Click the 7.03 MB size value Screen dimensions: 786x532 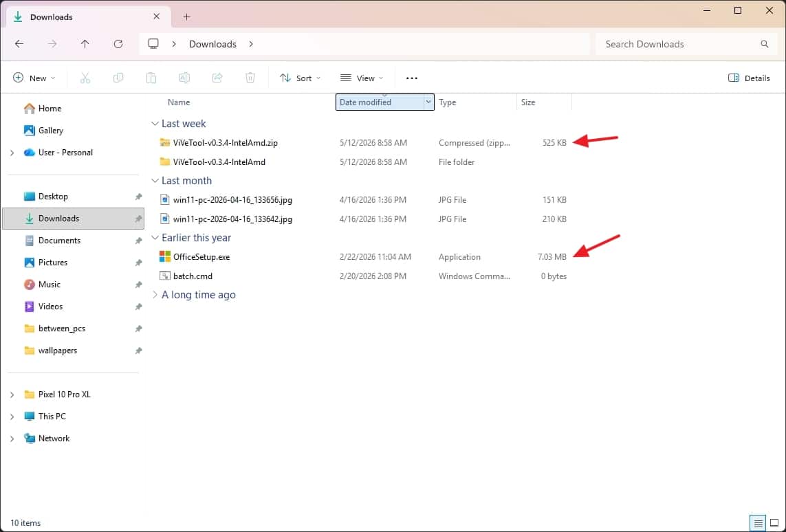(552, 256)
